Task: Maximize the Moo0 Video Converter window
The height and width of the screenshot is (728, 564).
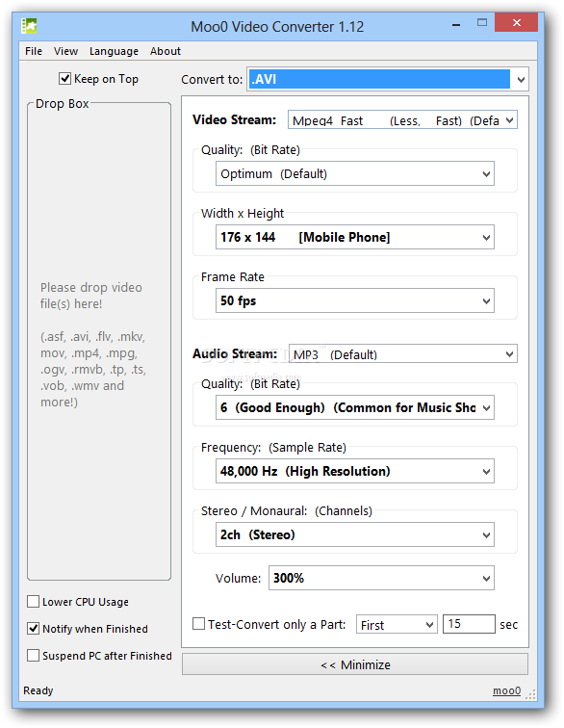Action: click(x=482, y=23)
